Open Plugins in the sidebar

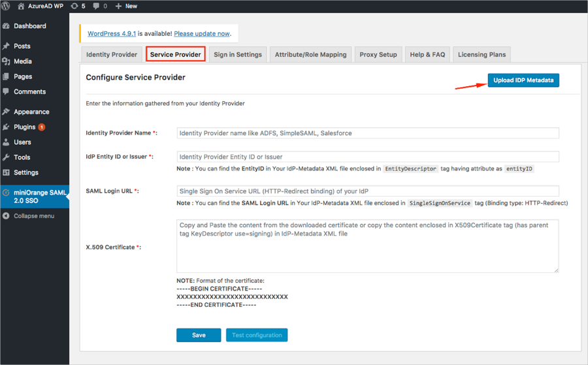point(24,127)
